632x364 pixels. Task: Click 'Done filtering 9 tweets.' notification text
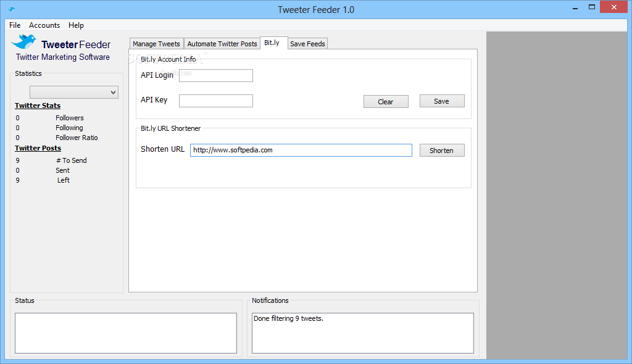tap(289, 318)
